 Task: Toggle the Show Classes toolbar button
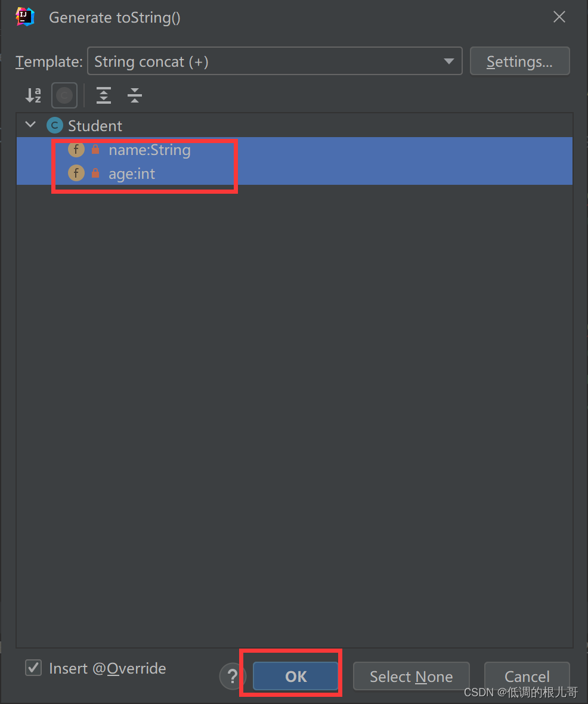click(64, 95)
